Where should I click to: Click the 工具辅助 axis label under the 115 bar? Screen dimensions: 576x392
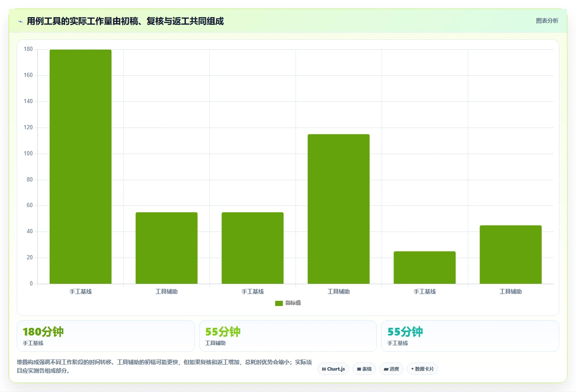pos(339,292)
